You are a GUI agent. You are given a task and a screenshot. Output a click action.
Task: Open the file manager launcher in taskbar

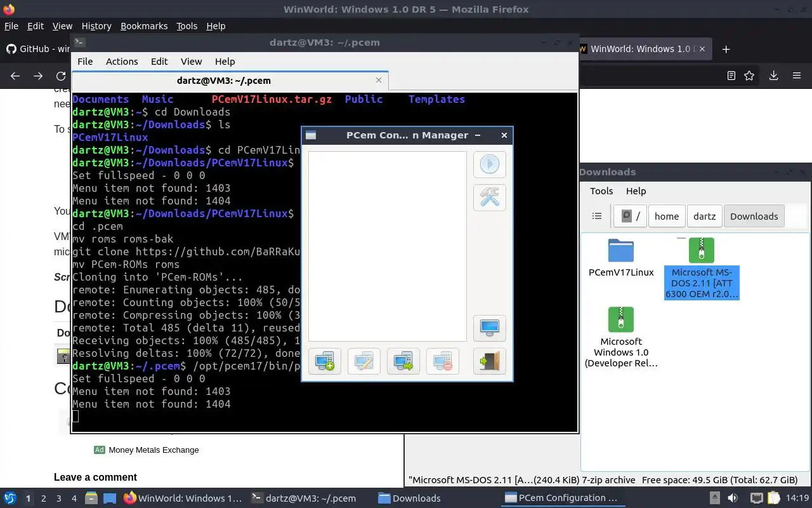[x=91, y=498]
